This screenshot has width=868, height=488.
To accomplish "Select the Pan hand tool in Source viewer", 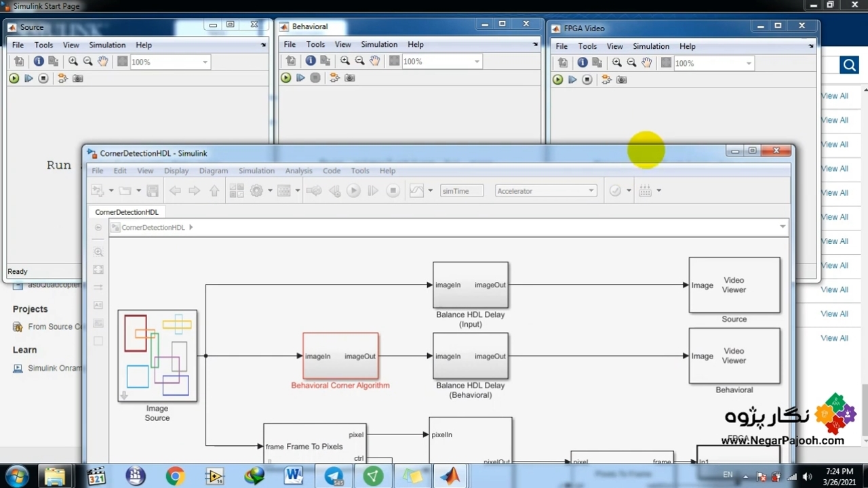I will click(102, 62).
